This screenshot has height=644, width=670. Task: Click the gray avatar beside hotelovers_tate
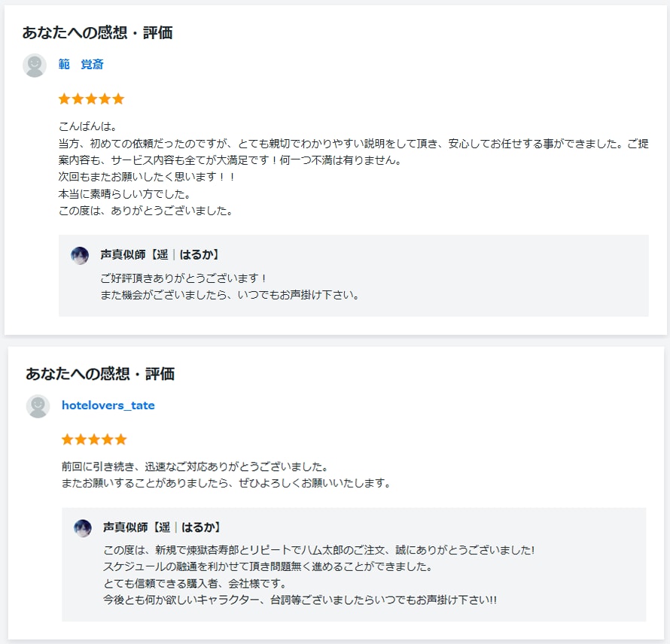click(x=38, y=406)
